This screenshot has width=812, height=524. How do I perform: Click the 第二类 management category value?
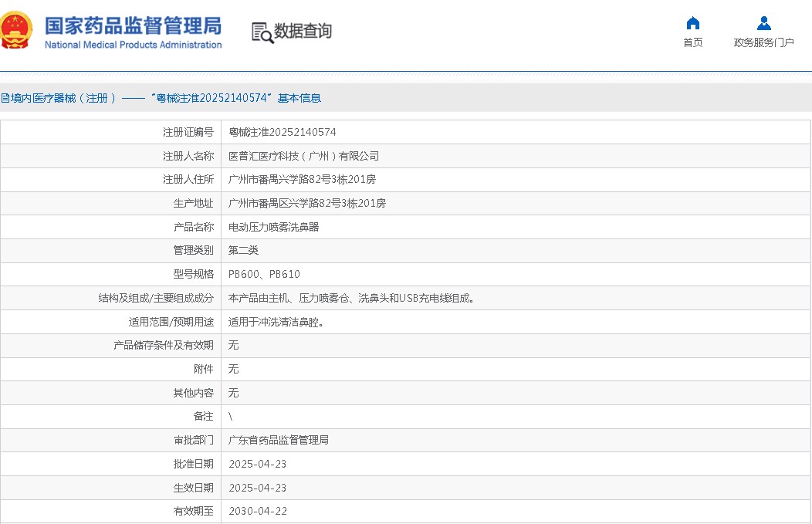pyautogui.click(x=244, y=250)
